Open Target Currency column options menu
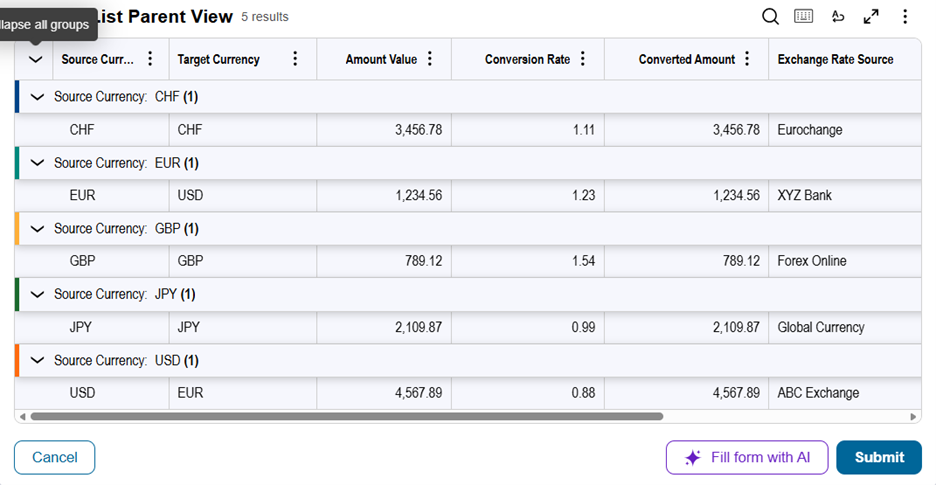This screenshot has height=485, width=936. [x=294, y=59]
